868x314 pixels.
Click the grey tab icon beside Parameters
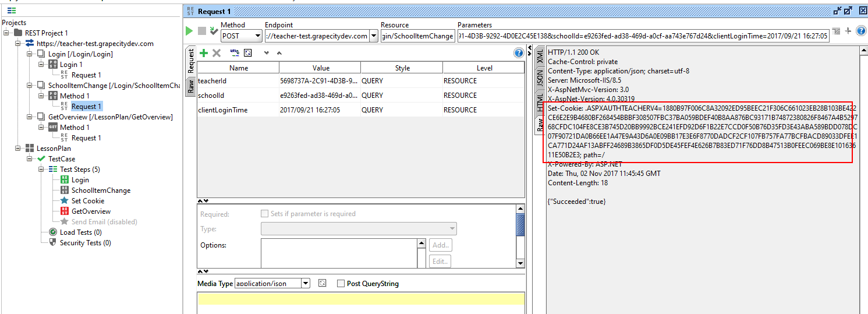[x=837, y=31]
